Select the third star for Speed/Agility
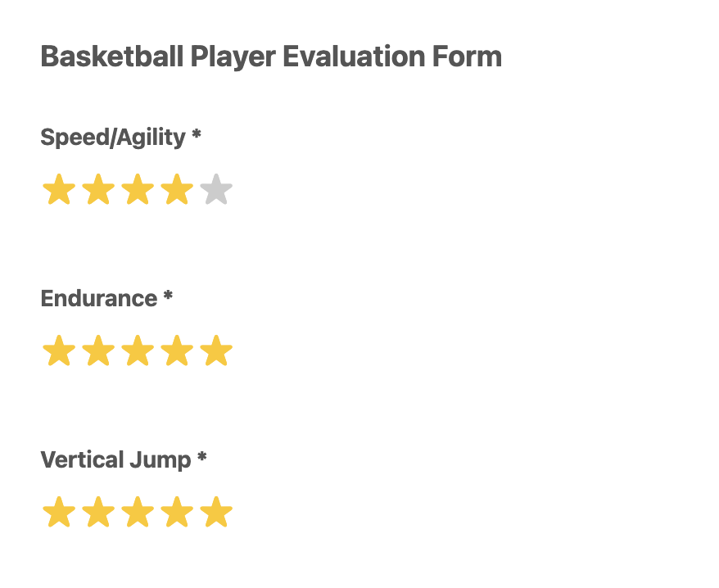 (x=138, y=188)
